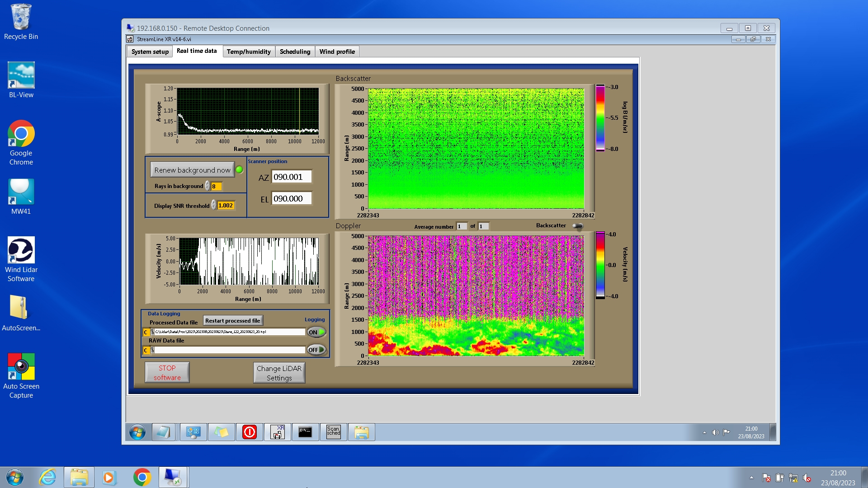Click the Scan sched icon in remote taskbar
This screenshot has width=868, height=488.
[333, 432]
